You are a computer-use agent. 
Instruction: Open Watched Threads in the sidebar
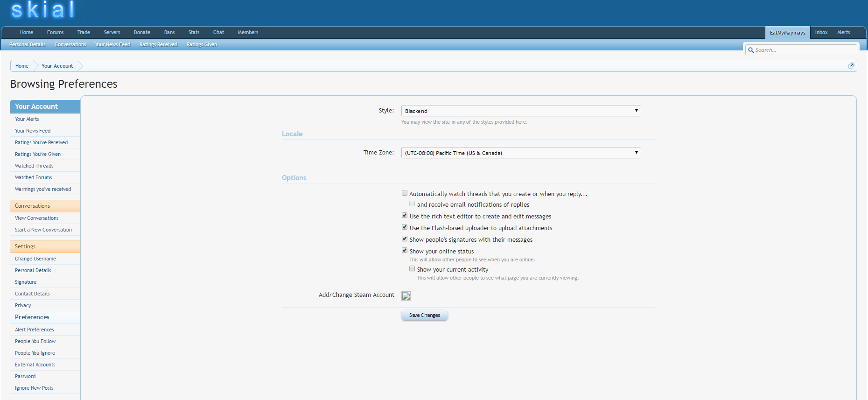45,166
